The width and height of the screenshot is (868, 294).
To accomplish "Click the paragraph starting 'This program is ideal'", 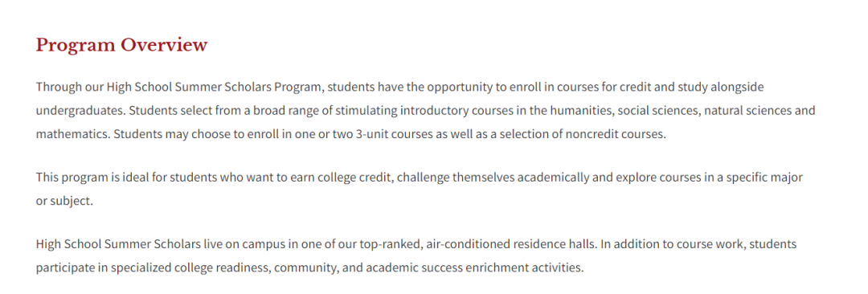I will pos(419,189).
